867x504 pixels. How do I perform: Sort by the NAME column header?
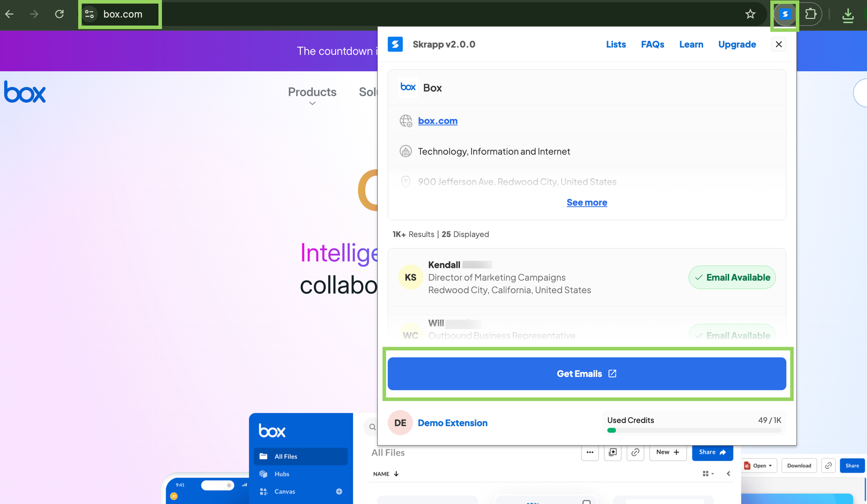[x=385, y=474]
